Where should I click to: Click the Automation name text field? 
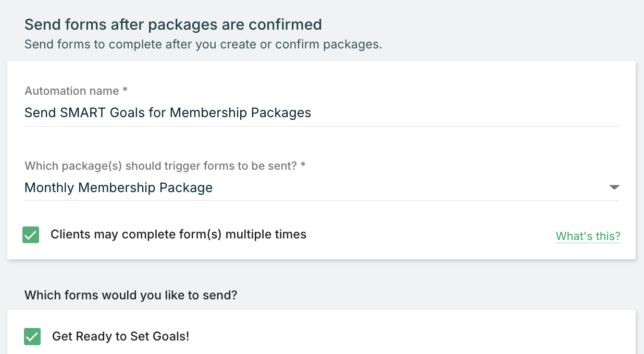coord(321,113)
